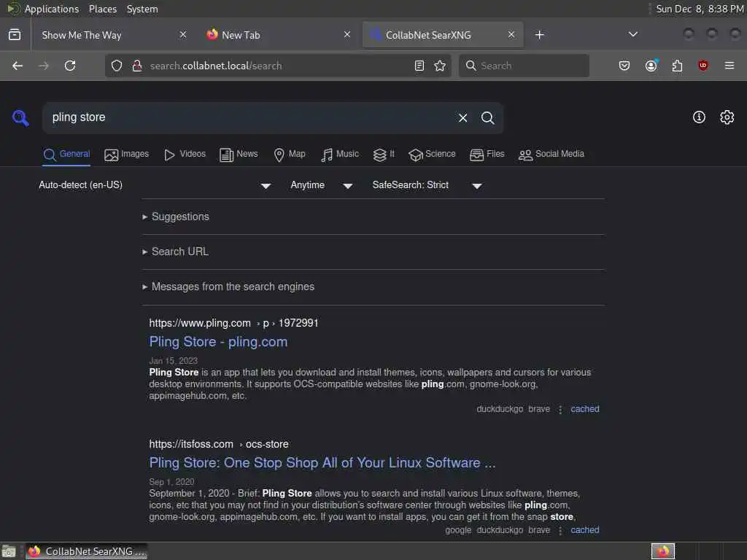Open the uBlock Origin extension icon

click(703, 66)
